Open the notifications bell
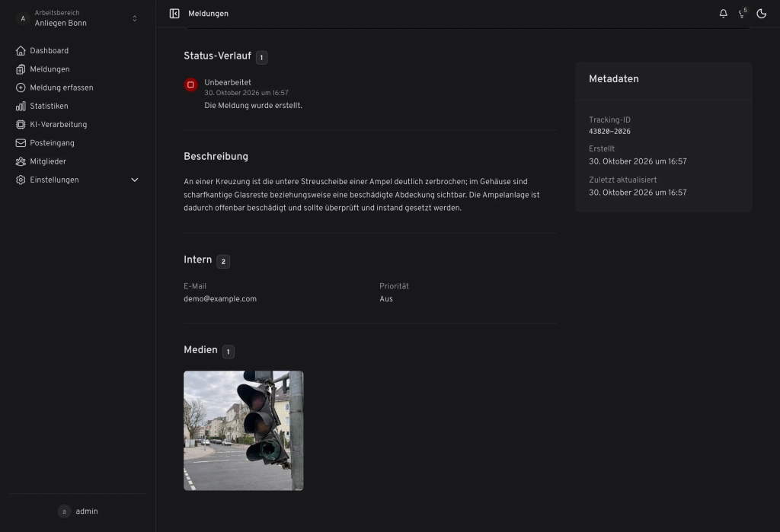The width and height of the screenshot is (780, 532). pyautogui.click(x=724, y=14)
